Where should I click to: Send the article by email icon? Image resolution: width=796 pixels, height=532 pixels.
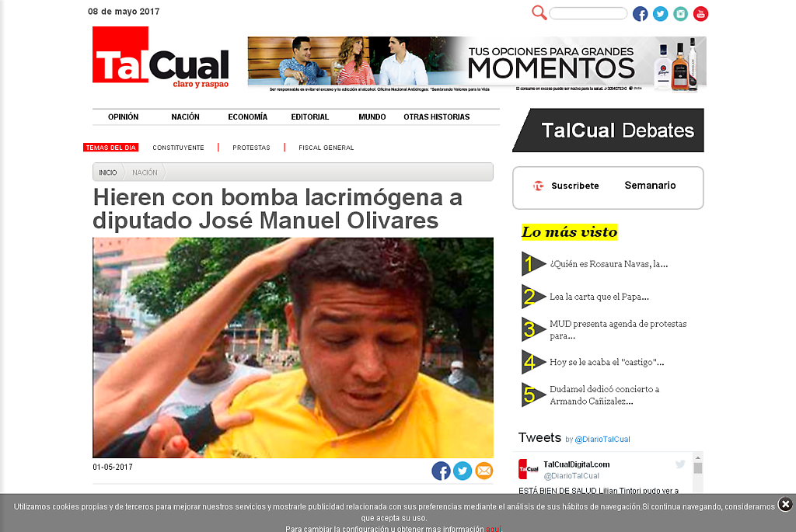pyautogui.click(x=484, y=471)
